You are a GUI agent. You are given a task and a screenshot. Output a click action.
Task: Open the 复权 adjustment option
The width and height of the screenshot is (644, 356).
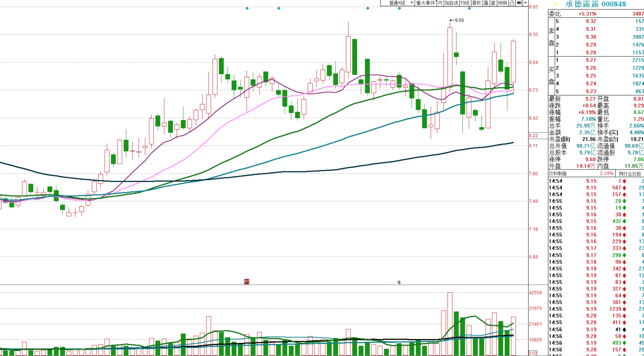pyautogui.click(x=476, y=3)
